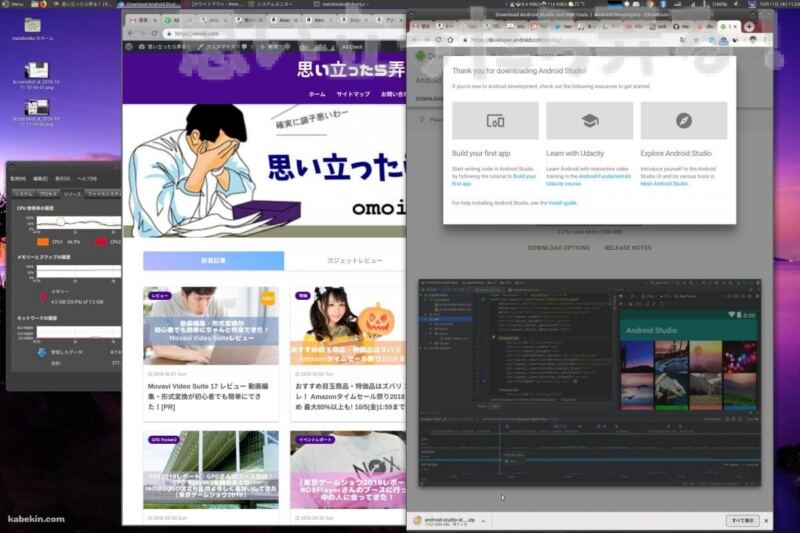The image size is (800, 533).
Task: Click the Learn with Udacity graduation cap tile
Action: [x=589, y=120]
